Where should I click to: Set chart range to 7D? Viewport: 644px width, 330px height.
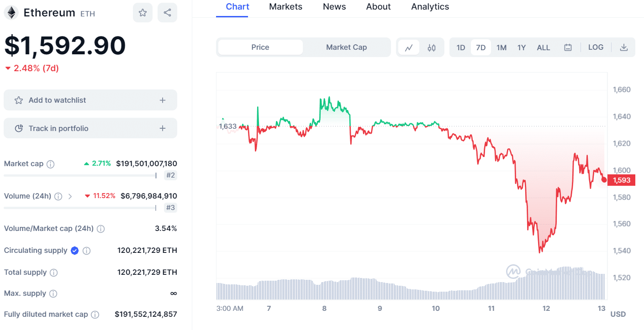pyautogui.click(x=480, y=47)
